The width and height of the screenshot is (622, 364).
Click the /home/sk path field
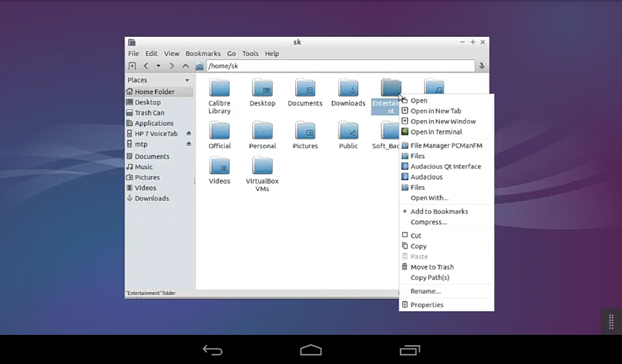(x=340, y=66)
